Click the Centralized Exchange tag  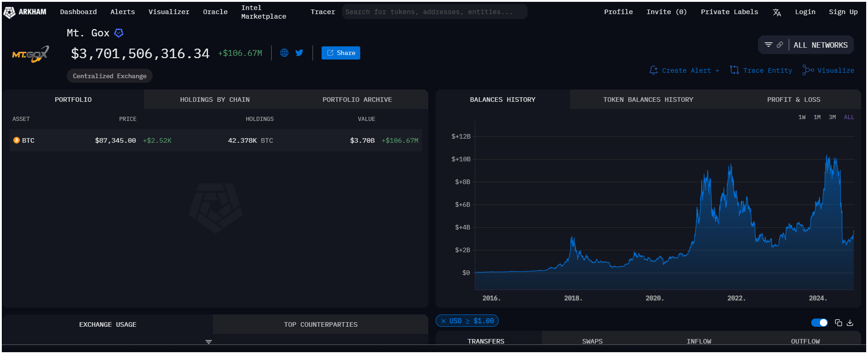click(109, 76)
